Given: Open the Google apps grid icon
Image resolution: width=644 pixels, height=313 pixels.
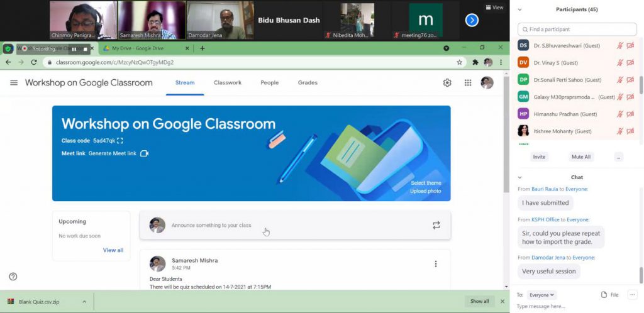Looking at the screenshot, I should 468,83.
